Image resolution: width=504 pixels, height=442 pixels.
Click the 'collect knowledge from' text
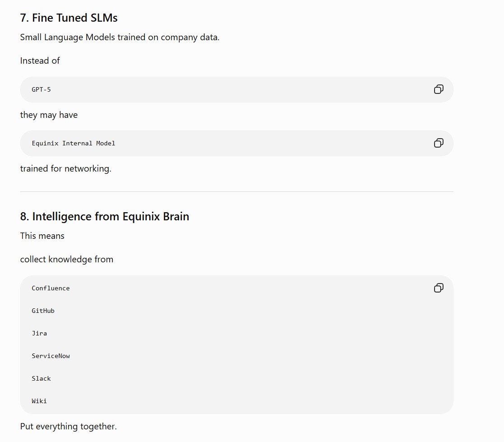[66, 259]
